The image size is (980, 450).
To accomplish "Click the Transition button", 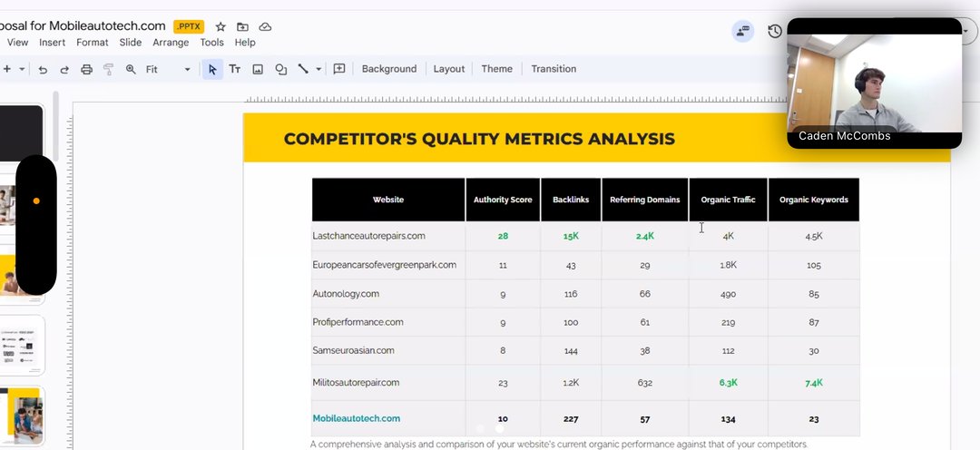I will click(x=554, y=69).
